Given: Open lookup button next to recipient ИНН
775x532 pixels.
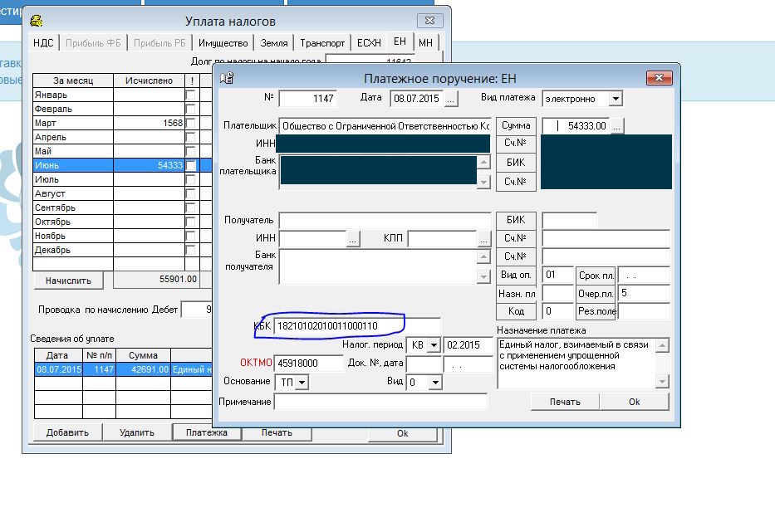Looking at the screenshot, I should pos(353,239).
